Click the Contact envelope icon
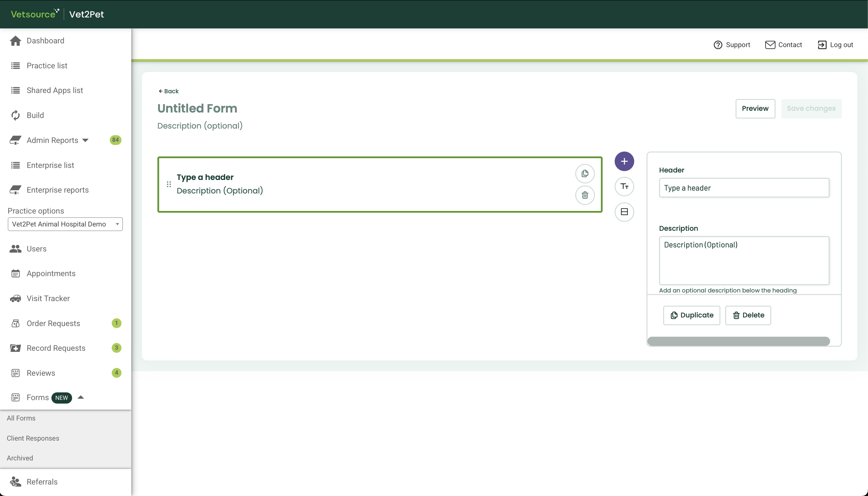This screenshot has width=868, height=496. coord(770,45)
